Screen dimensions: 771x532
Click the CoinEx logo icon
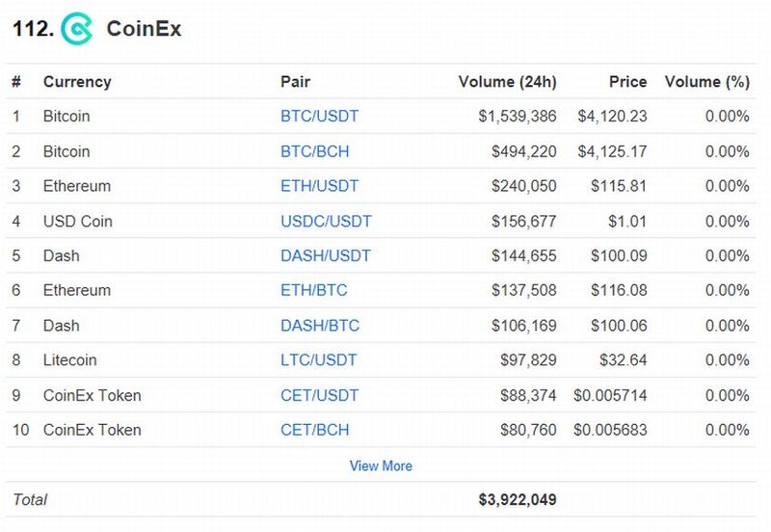[76, 29]
